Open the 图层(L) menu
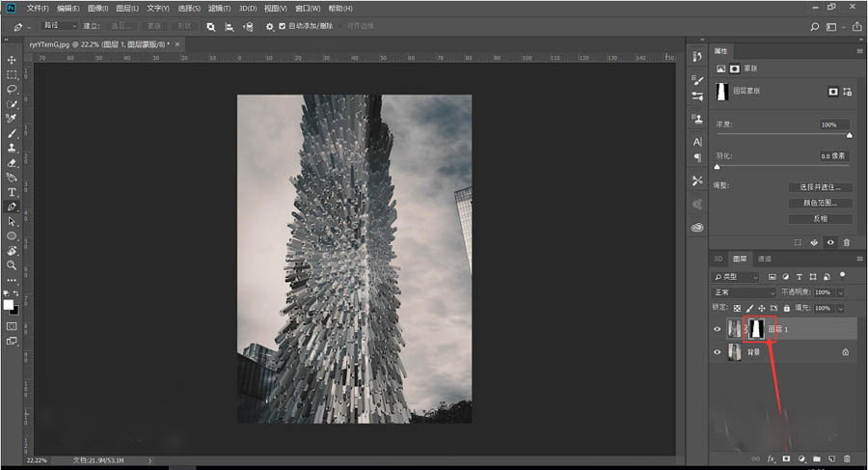Viewport: 868px width, 470px height. 127,8
